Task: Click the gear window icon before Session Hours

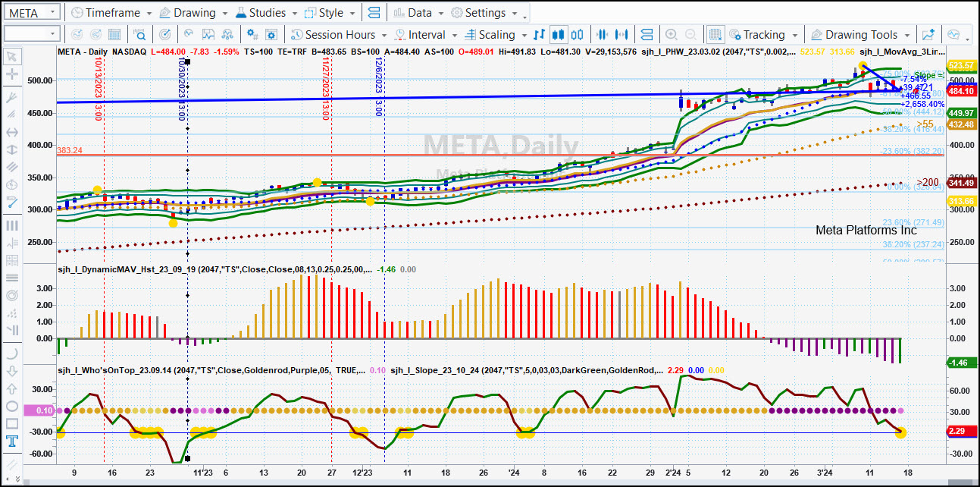Action: [x=272, y=34]
